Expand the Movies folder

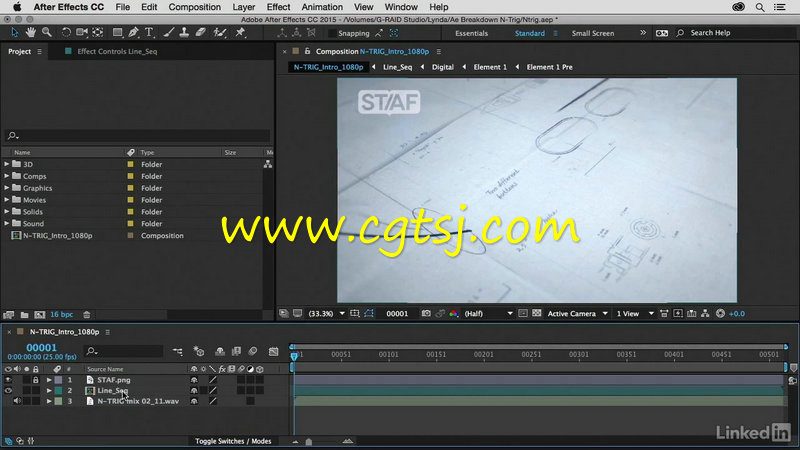pos(7,200)
